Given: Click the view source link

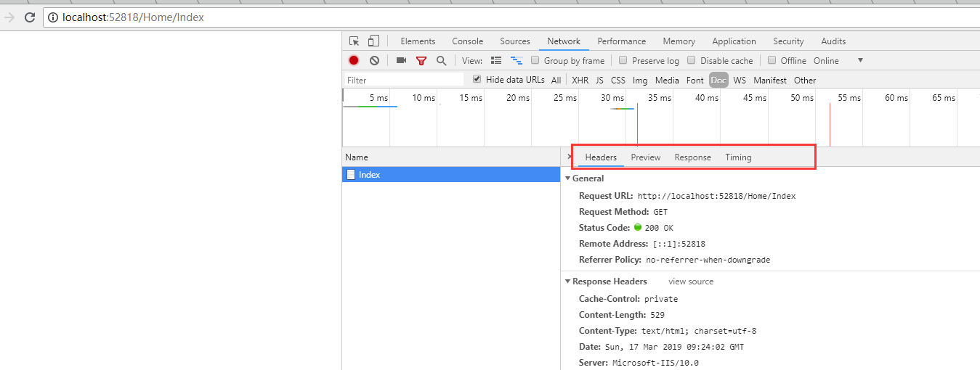Looking at the screenshot, I should click(x=691, y=281).
